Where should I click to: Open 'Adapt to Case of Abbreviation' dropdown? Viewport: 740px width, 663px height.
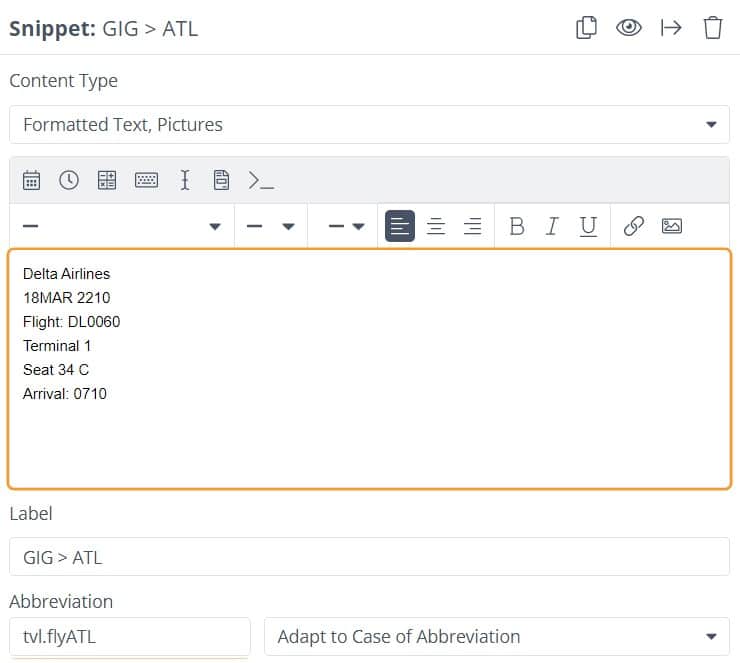[497, 637]
